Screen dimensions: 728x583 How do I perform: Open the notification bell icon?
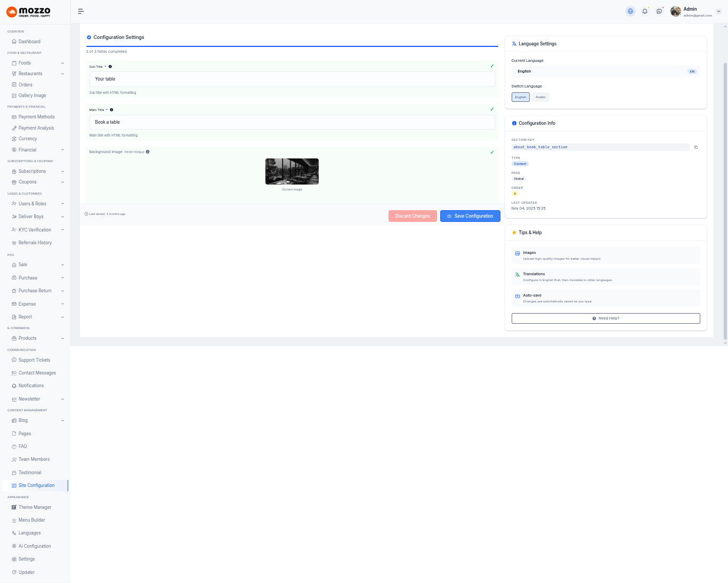(645, 11)
